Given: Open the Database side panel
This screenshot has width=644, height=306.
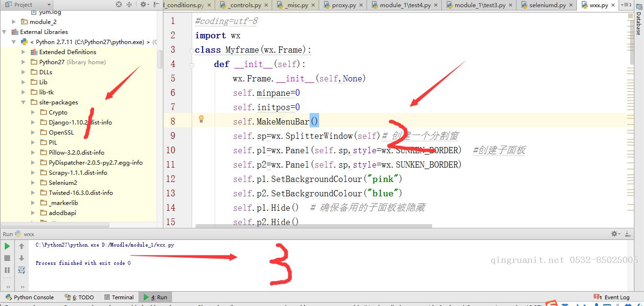Looking at the screenshot, I should point(639,23).
